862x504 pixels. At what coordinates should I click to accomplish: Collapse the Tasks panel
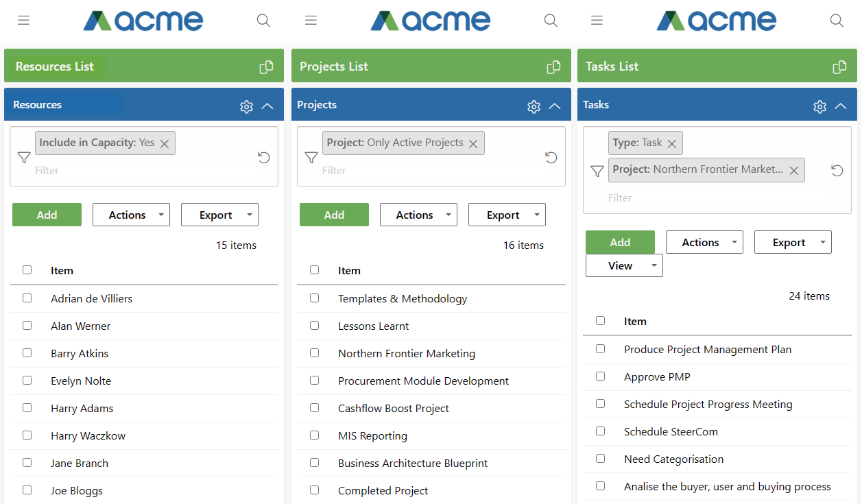click(x=841, y=106)
